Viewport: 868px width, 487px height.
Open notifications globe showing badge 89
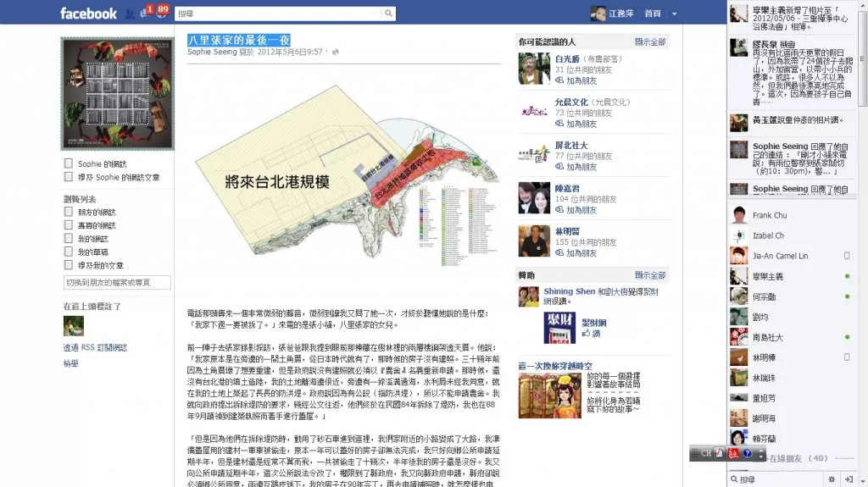[x=162, y=12]
